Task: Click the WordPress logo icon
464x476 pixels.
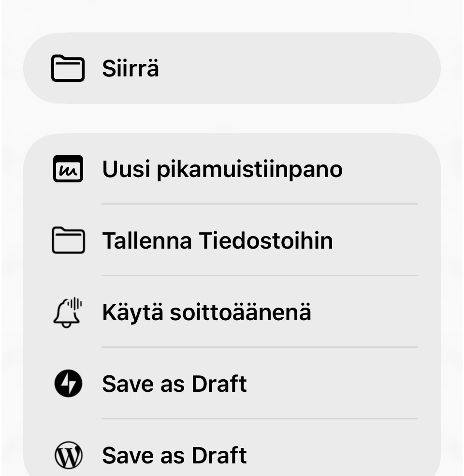Action: (68, 455)
